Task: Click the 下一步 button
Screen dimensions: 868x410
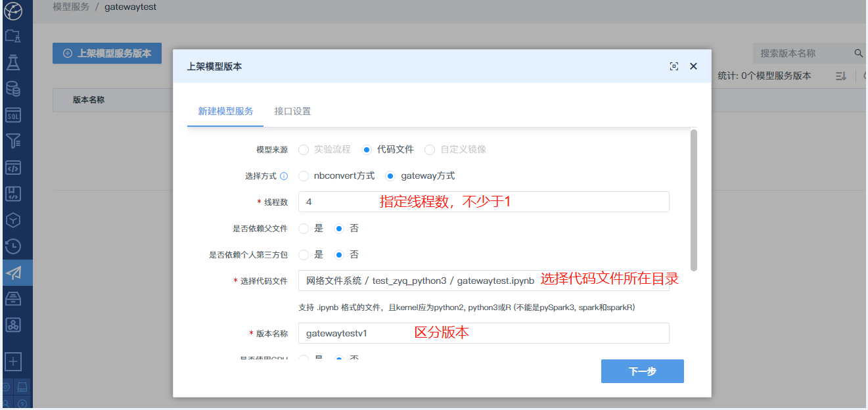Action: [642, 371]
